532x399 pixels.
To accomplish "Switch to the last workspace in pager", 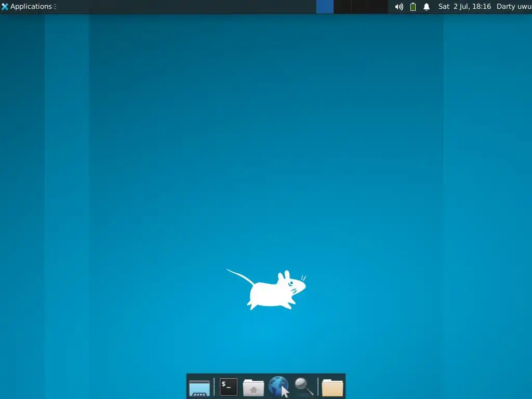I will [x=379, y=7].
